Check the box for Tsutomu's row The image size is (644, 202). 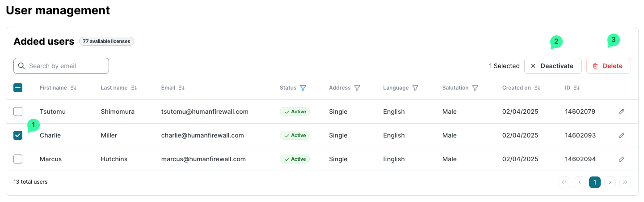pyautogui.click(x=18, y=112)
